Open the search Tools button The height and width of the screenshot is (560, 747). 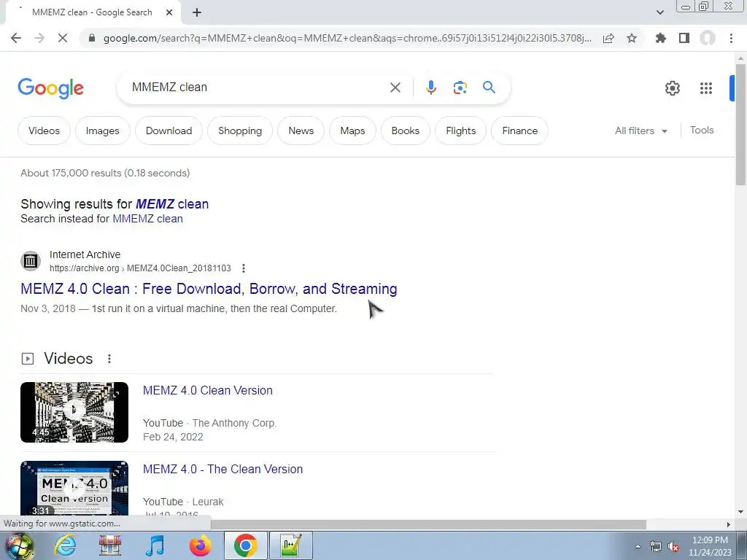pyautogui.click(x=702, y=130)
